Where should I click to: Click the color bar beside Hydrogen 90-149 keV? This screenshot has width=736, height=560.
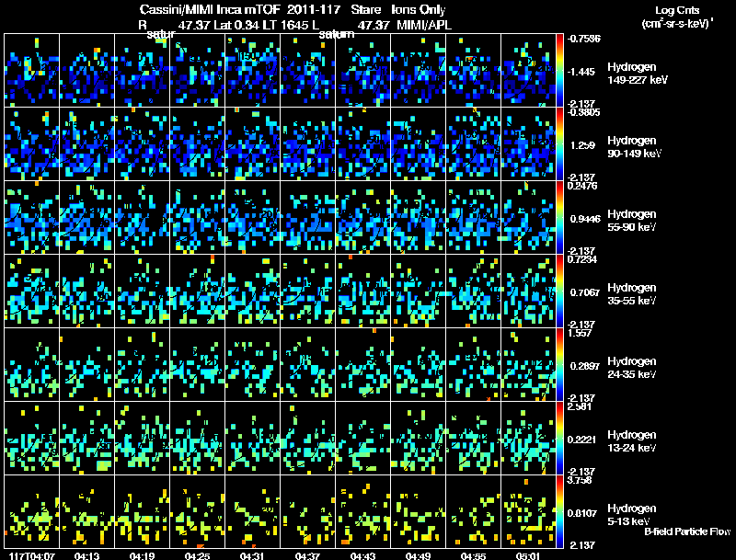point(559,144)
